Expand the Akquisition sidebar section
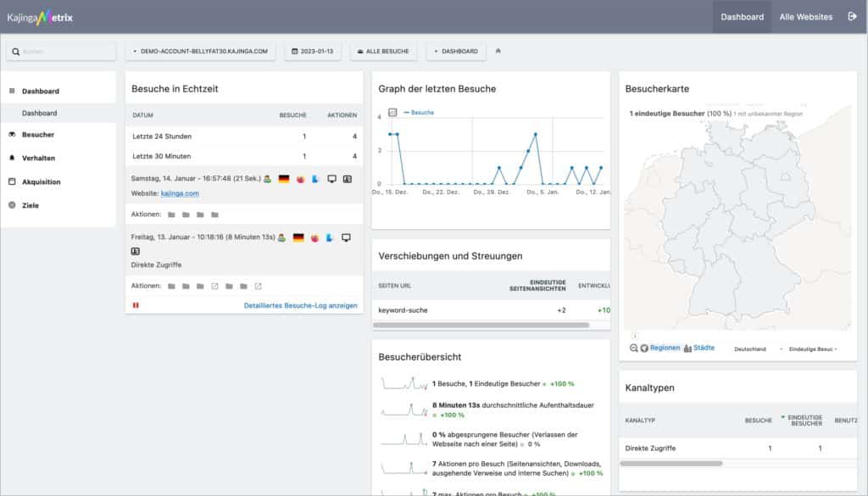The image size is (868, 496). tap(41, 181)
